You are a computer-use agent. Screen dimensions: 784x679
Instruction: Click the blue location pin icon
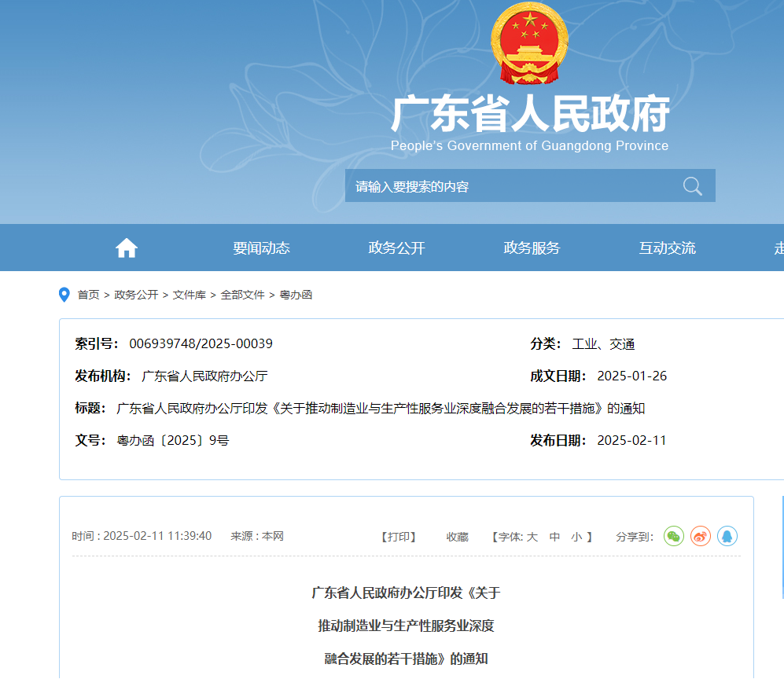click(64, 295)
